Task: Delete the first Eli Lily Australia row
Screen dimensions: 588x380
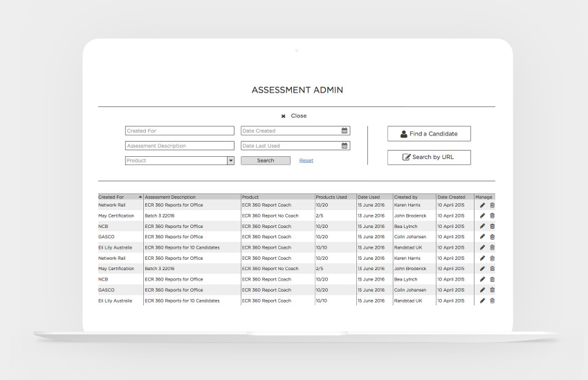Action: tap(493, 247)
